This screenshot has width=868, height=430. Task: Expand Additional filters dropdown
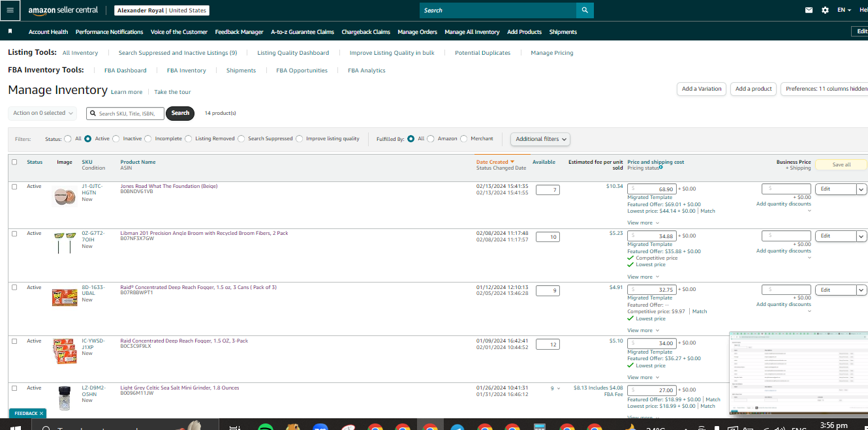point(540,139)
